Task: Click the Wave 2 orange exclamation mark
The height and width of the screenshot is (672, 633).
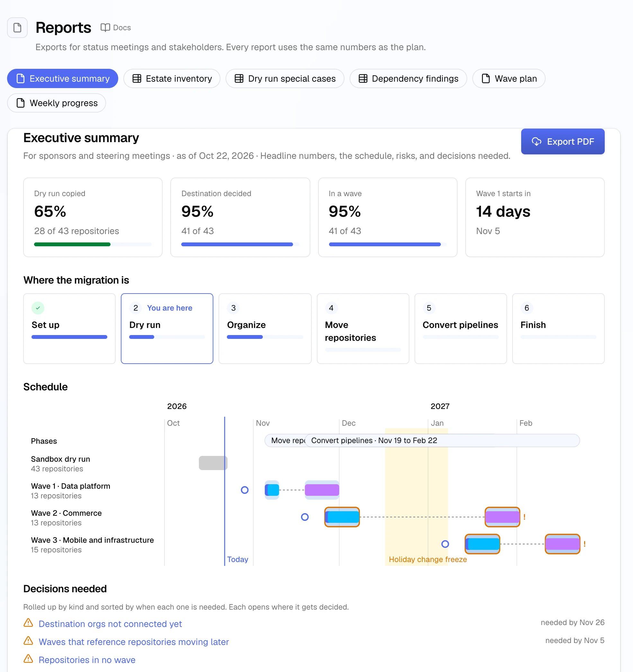Action: (x=524, y=517)
